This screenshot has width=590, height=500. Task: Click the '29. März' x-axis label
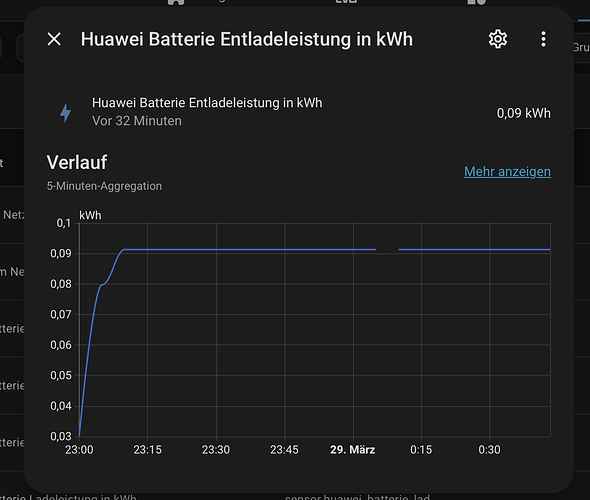353,450
